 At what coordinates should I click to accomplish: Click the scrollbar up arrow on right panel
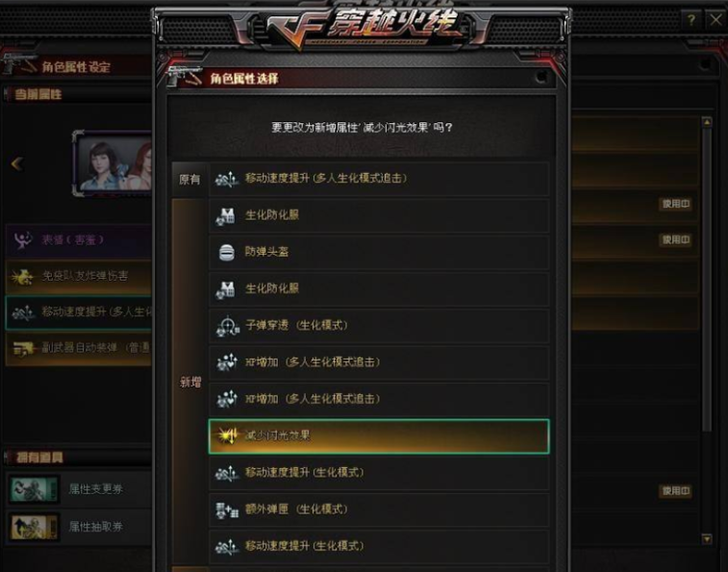pos(707,122)
